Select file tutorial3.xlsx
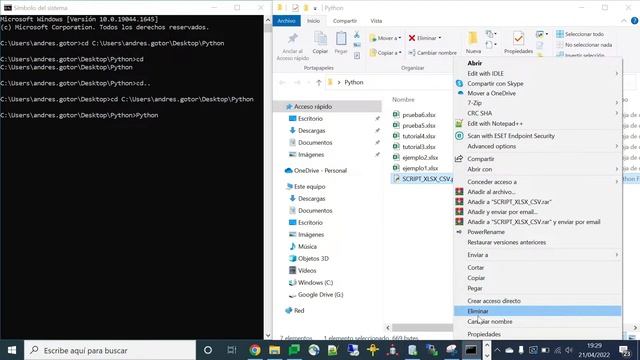 click(419, 147)
